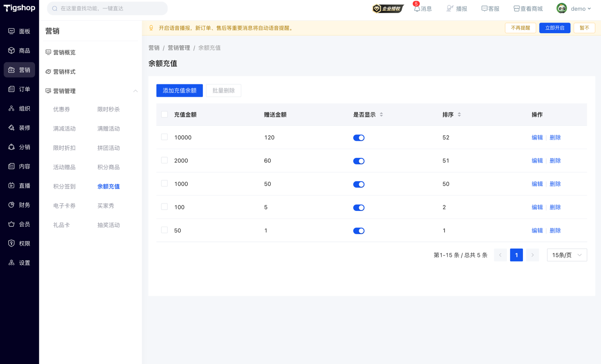The height and width of the screenshot is (364, 601).
Task: Open the 订单 orders sidebar icon
Action: (x=11, y=89)
